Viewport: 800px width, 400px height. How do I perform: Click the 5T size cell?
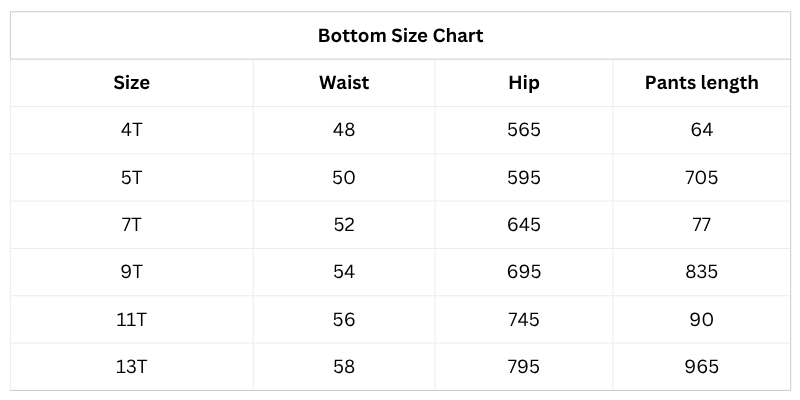tap(131, 178)
